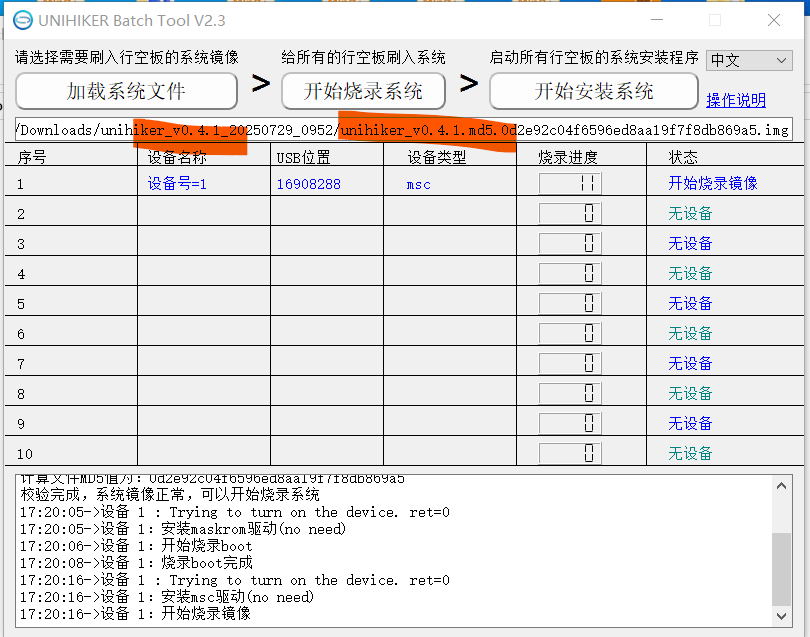Click the log panel scrollbar thumb
This screenshot has width=810, height=637.
pyautogui.click(x=782, y=569)
